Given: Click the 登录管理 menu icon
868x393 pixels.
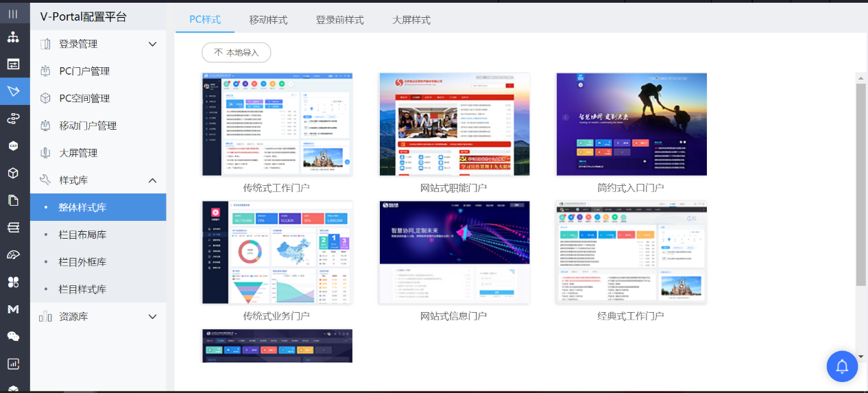Looking at the screenshot, I should tap(46, 44).
